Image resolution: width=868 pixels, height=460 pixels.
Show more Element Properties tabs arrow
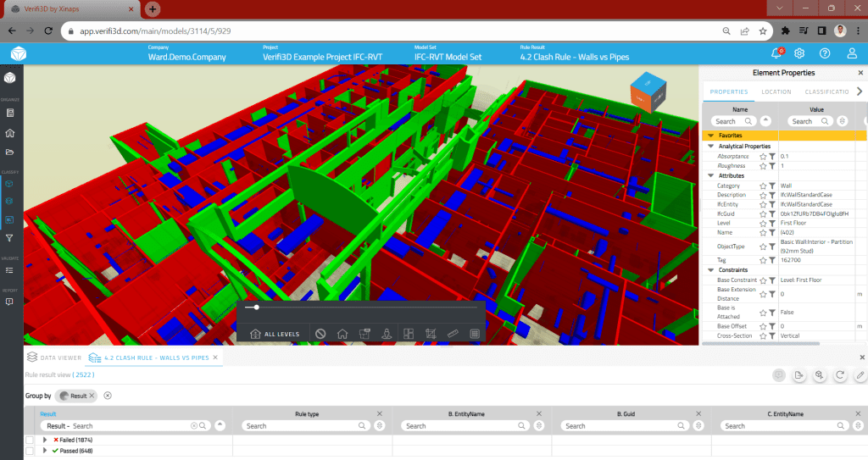tap(860, 91)
